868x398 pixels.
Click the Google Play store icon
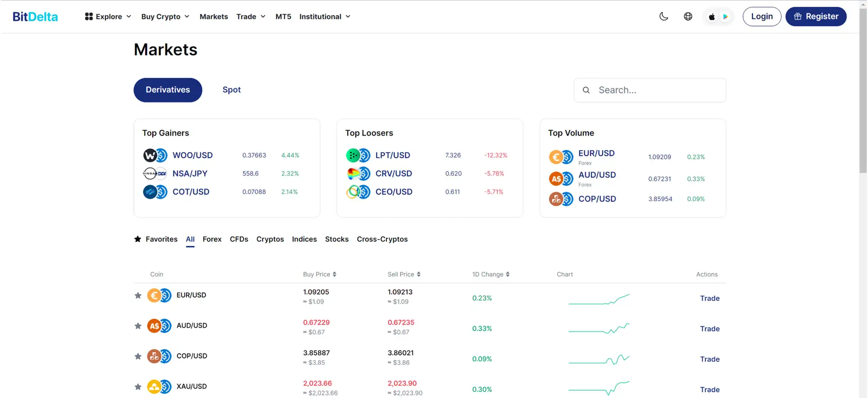[x=726, y=17]
